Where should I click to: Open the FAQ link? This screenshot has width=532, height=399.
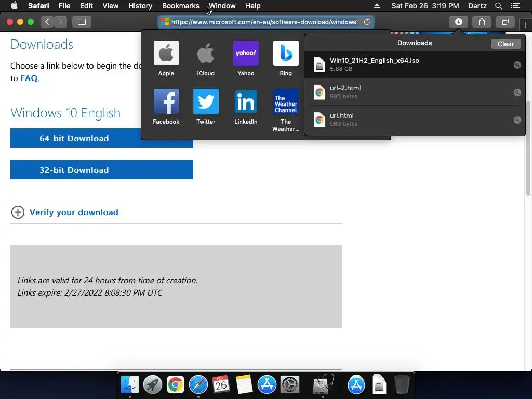[29, 78]
